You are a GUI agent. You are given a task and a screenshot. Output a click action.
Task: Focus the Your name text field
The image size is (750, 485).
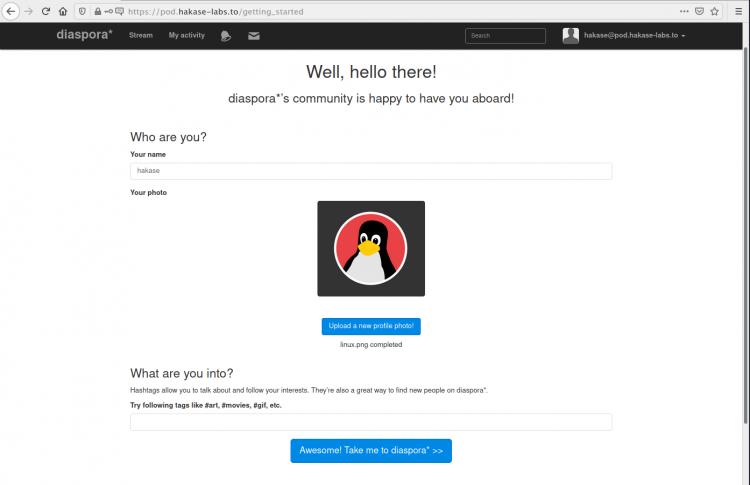coord(371,171)
